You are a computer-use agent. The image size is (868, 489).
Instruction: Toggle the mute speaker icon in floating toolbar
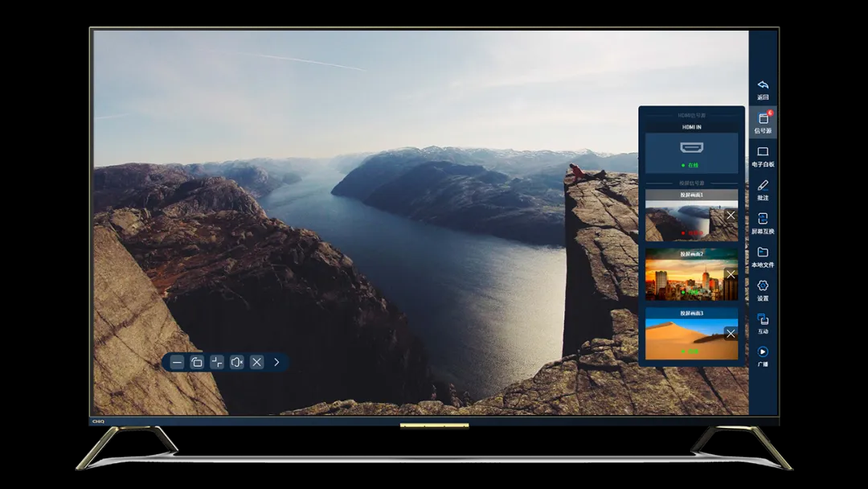click(237, 362)
